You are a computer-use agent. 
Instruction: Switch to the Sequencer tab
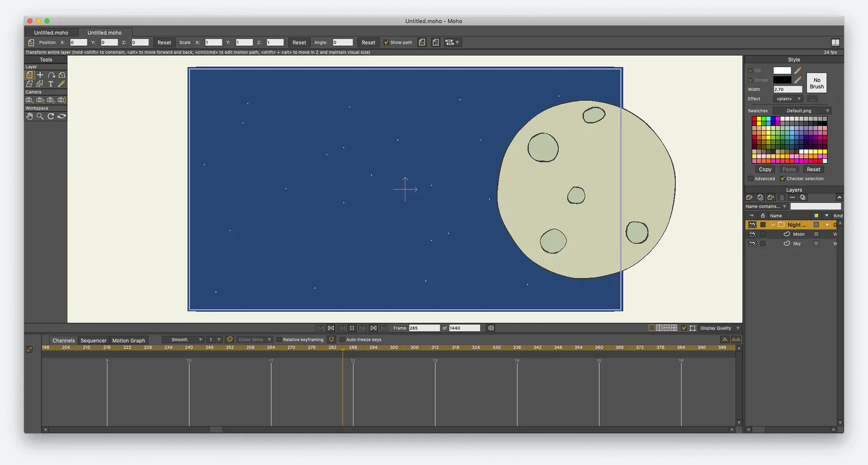[93, 340]
